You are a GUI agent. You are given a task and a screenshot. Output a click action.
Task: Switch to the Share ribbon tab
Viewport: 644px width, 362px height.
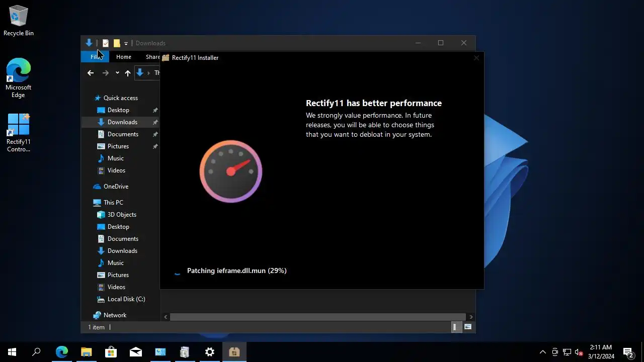(x=153, y=57)
